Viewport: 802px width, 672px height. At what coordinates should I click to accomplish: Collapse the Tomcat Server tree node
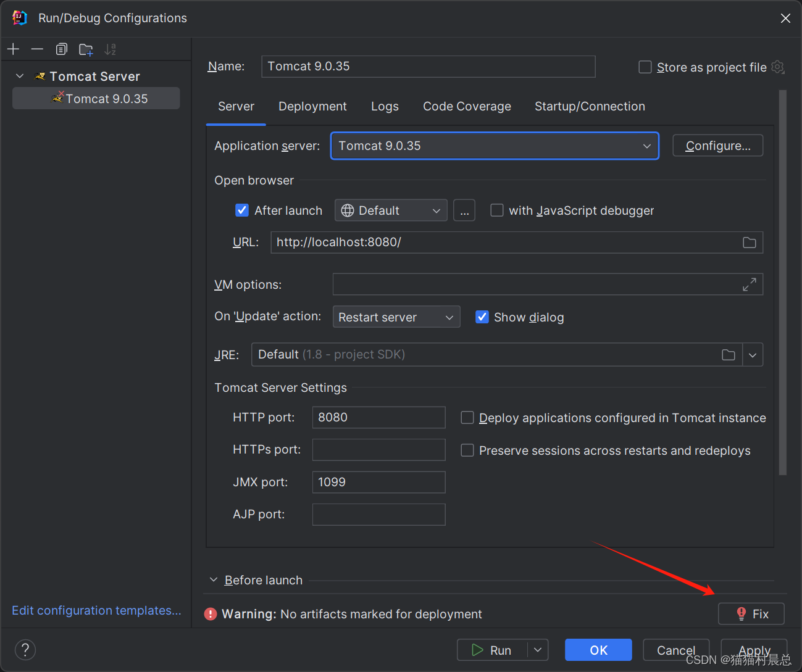click(20, 76)
